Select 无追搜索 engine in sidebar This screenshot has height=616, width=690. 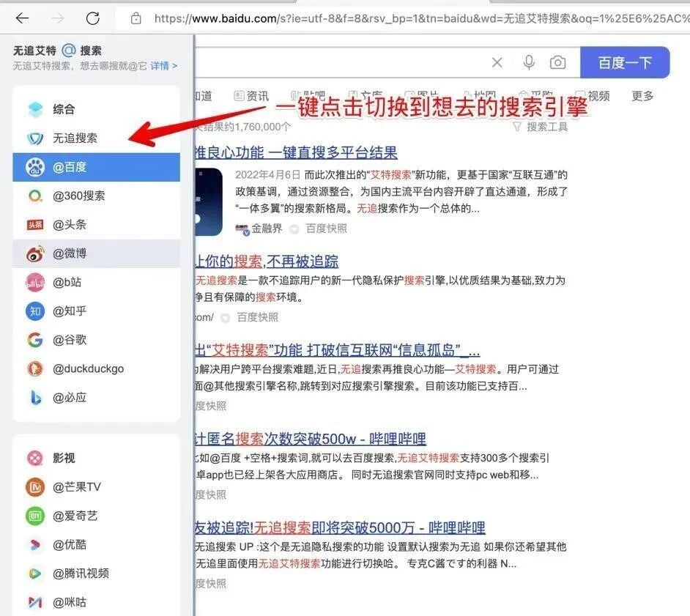[96, 138]
